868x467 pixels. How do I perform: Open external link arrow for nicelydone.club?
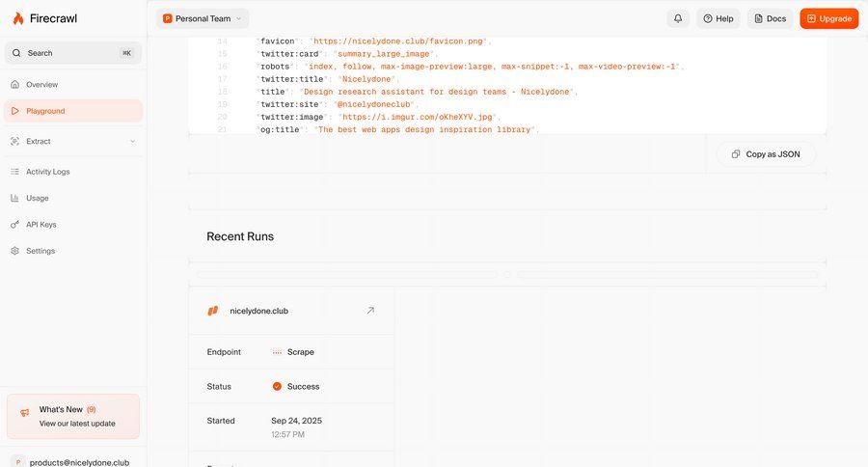[370, 311]
